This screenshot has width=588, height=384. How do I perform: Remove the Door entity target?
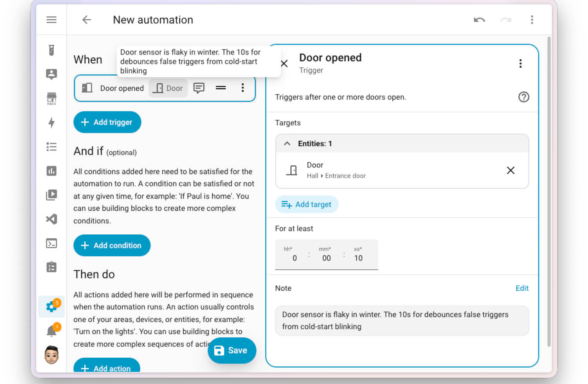tap(510, 170)
